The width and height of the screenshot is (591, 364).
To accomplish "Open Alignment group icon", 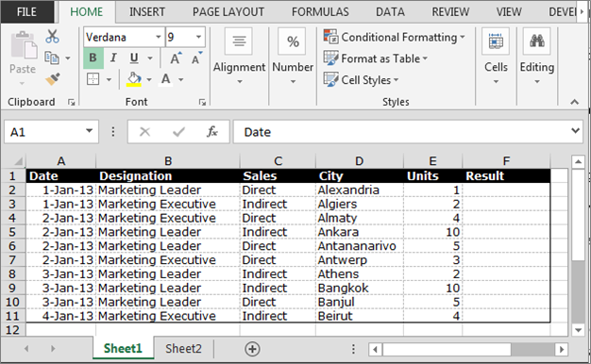I will click(x=239, y=41).
